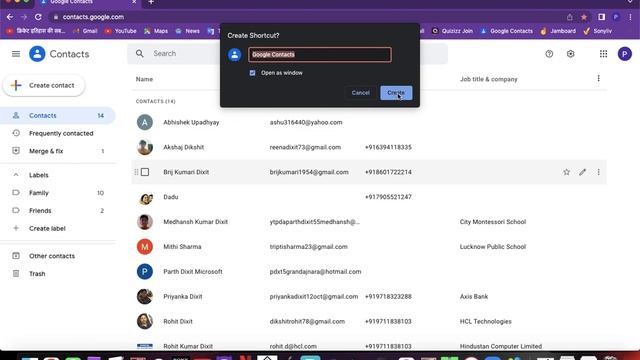Collapse the Labels section
Viewport: 640px width, 360px height.
tap(16, 175)
